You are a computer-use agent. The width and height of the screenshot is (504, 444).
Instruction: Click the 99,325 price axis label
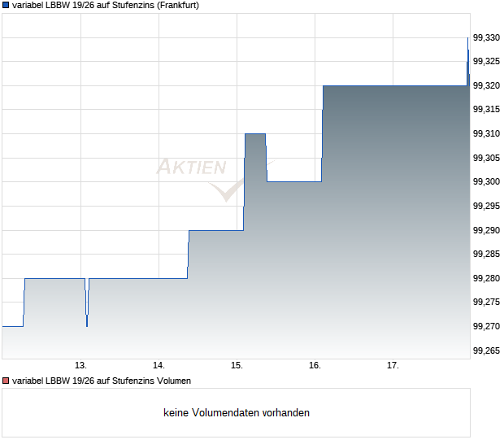(x=486, y=61)
